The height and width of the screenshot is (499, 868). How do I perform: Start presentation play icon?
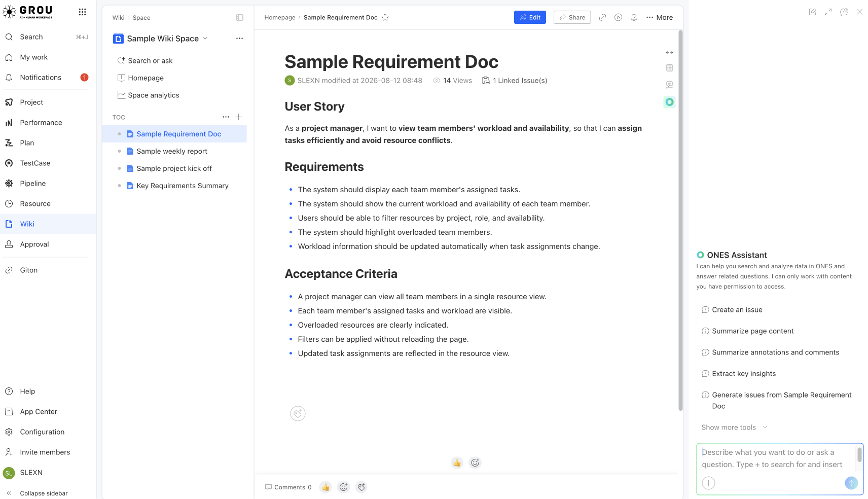618,17
